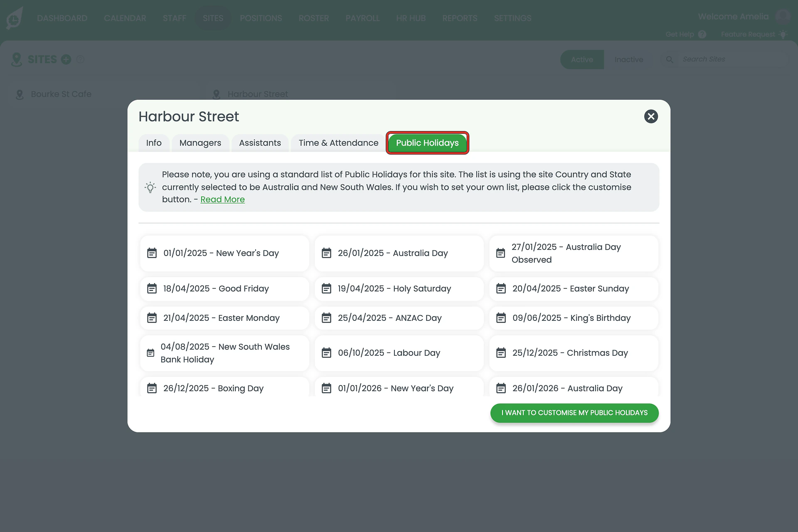Go to Positions in the top navigation

pos(261,18)
